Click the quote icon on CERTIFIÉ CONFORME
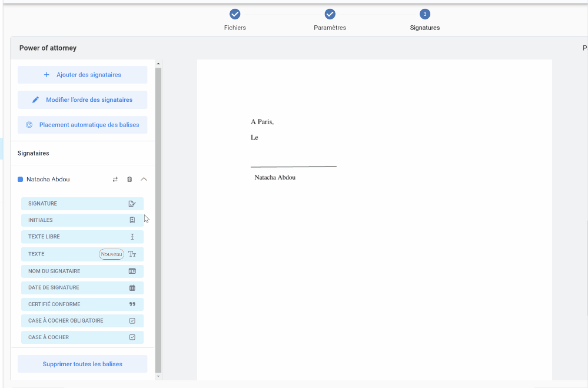588x388 pixels. [x=132, y=304]
